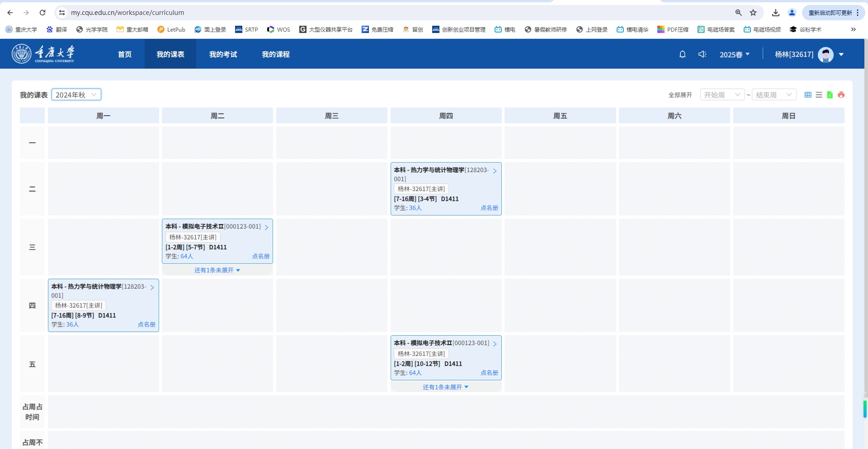This screenshot has width=868, height=449.
Task: Switch to the list view icon
Action: pyautogui.click(x=819, y=95)
